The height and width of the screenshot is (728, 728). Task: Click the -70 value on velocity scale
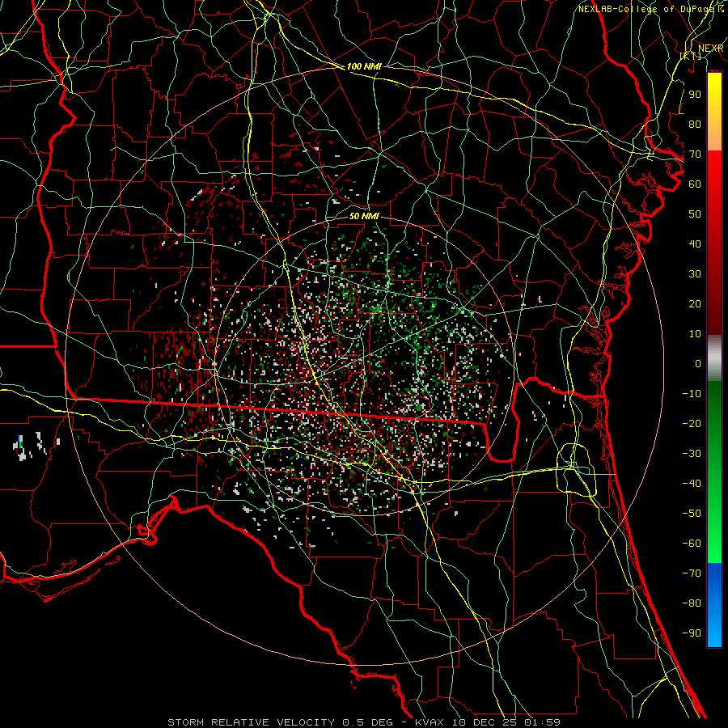tap(692, 574)
